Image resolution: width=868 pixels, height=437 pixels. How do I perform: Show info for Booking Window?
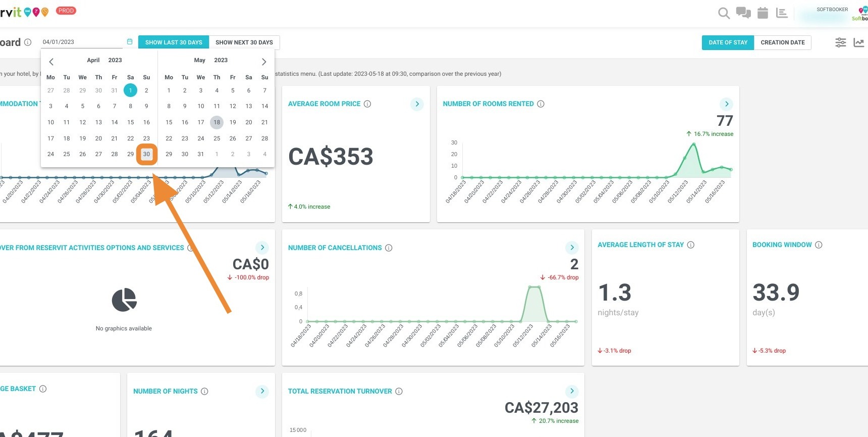pyautogui.click(x=819, y=245)
